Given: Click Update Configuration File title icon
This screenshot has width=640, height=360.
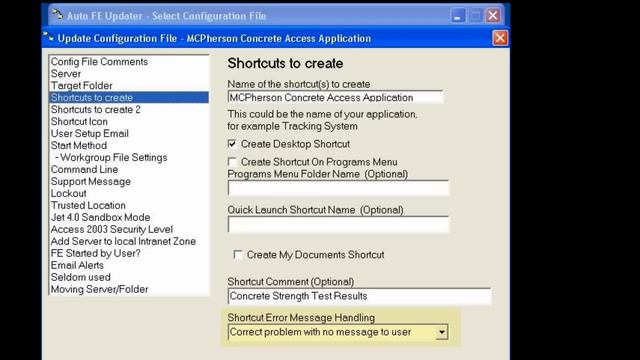Looking at the screenshot, I should click(x=48, y=37).
